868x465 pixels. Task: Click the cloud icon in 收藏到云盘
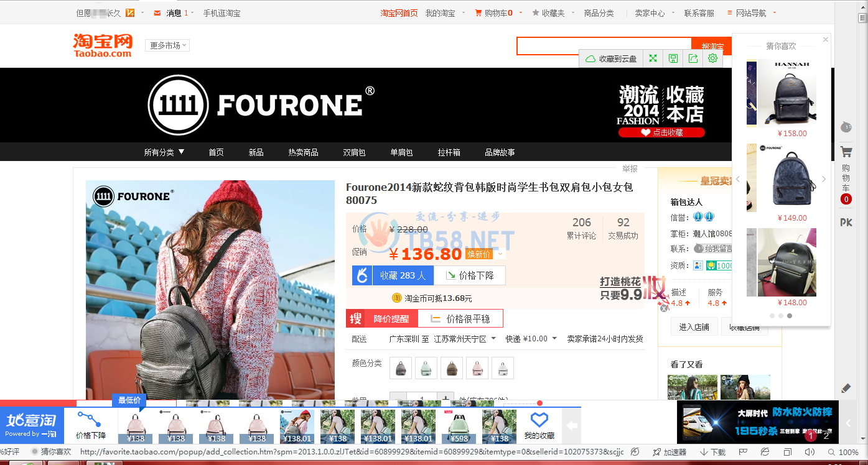590,58
